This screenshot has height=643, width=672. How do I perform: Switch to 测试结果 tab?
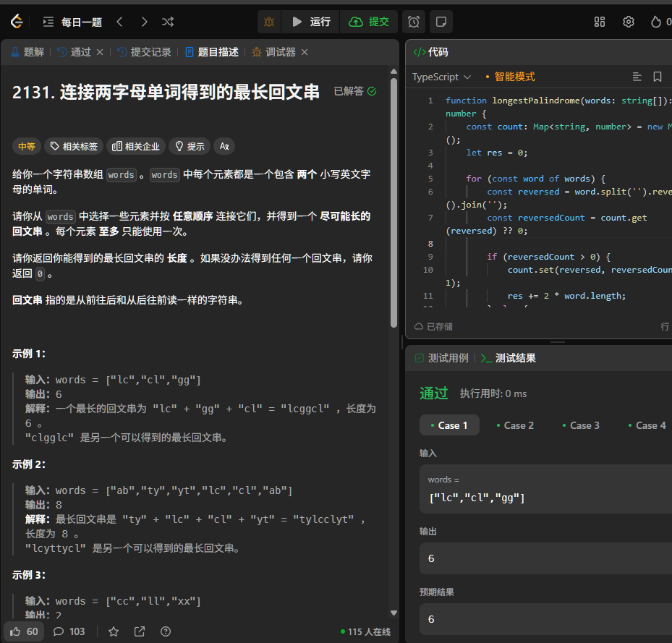[x=509, y=358]
